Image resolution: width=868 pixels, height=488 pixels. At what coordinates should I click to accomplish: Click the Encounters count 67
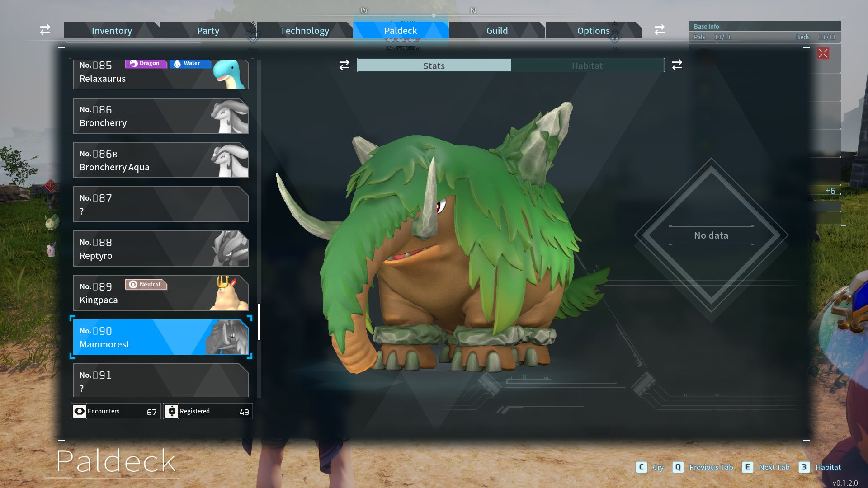click(152, 412)
